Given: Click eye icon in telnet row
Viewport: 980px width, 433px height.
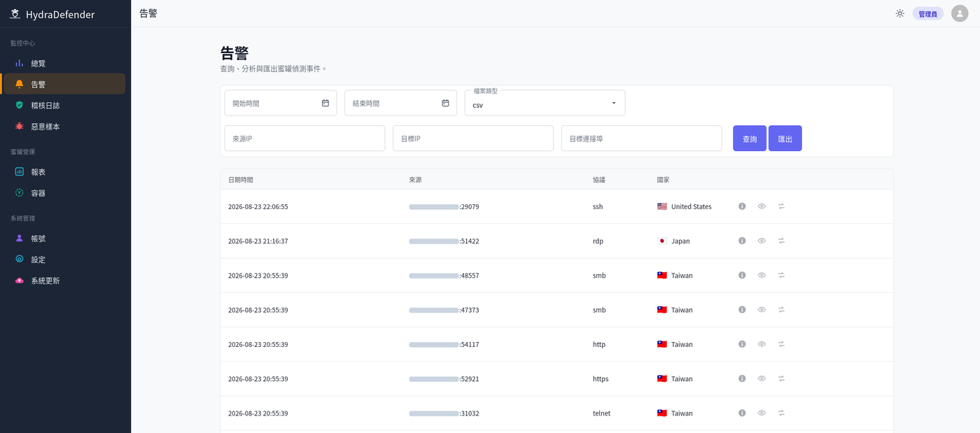Looking at the screenshot, I should (762, 413).
